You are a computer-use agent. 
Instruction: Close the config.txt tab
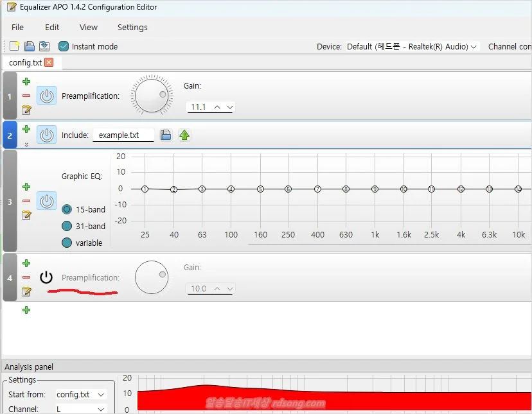pos(49,62)
